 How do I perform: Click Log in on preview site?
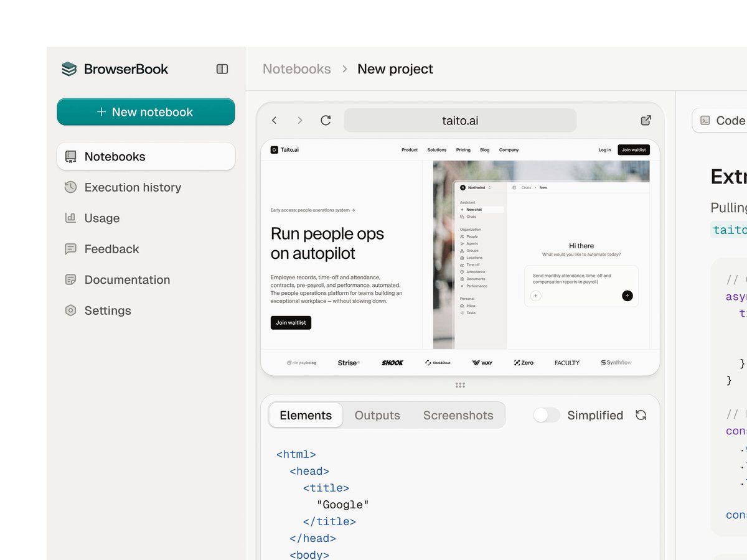[x=604, y=150]
